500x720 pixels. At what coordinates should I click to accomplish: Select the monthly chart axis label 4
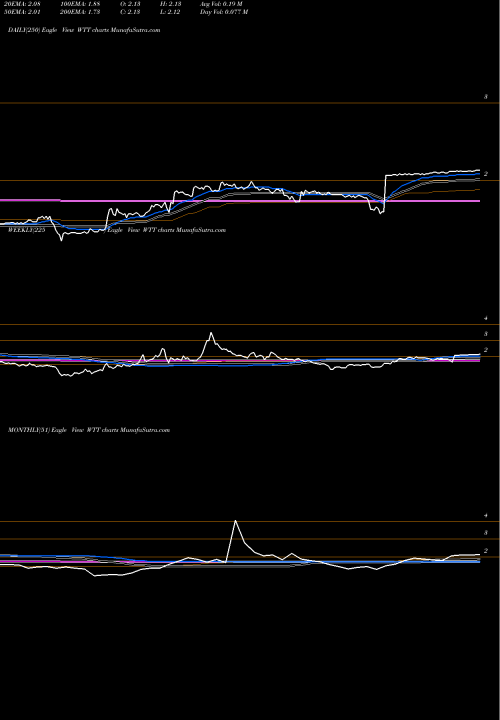coord(486,516)
